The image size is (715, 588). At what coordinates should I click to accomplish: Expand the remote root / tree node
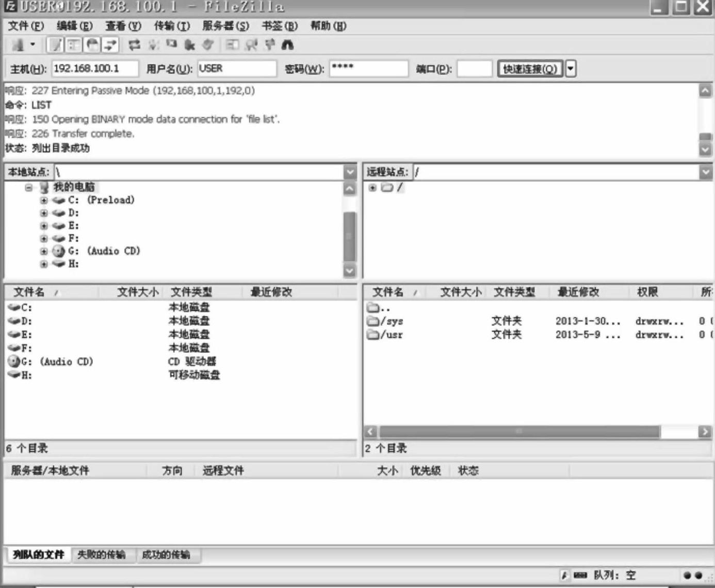(x=372, y=187)
